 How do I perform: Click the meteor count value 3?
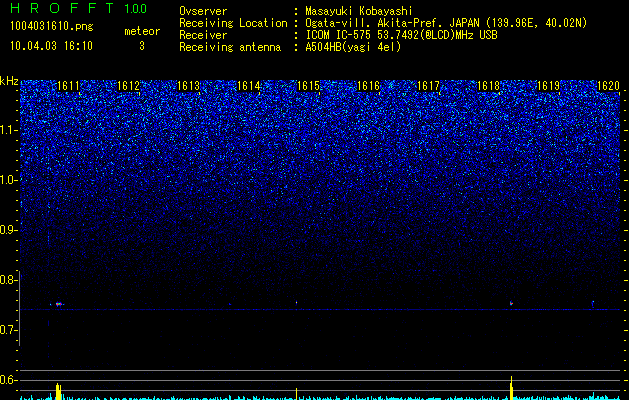[x=142, y=46]
